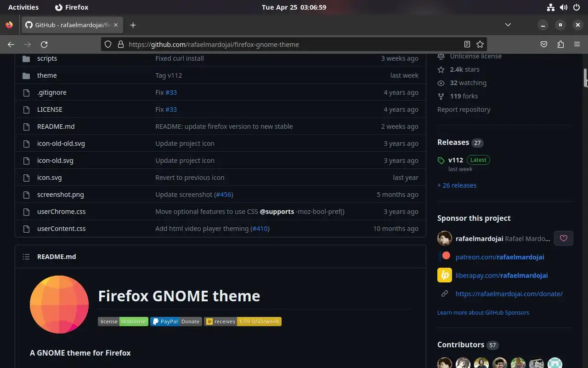Click the file icon beside userChrome.css
The width and height of the screenshot is (588, 368).
click(x=26, y=212)
